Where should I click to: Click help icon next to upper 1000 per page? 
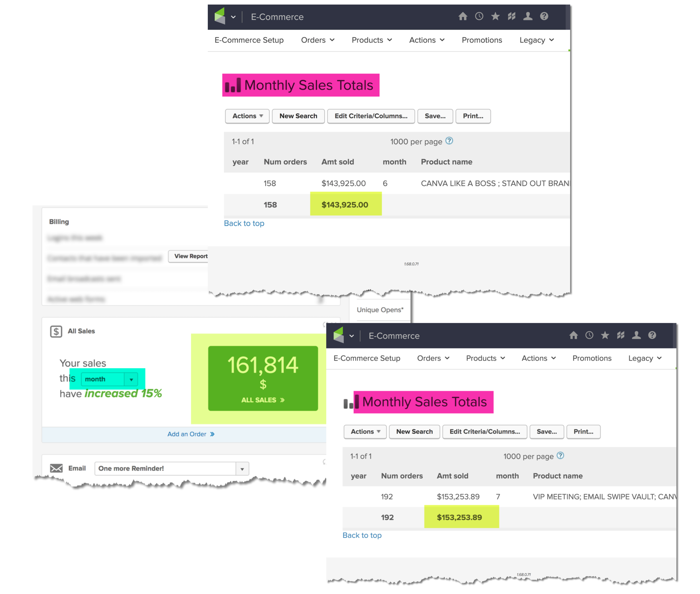click(x=449, y=141)
